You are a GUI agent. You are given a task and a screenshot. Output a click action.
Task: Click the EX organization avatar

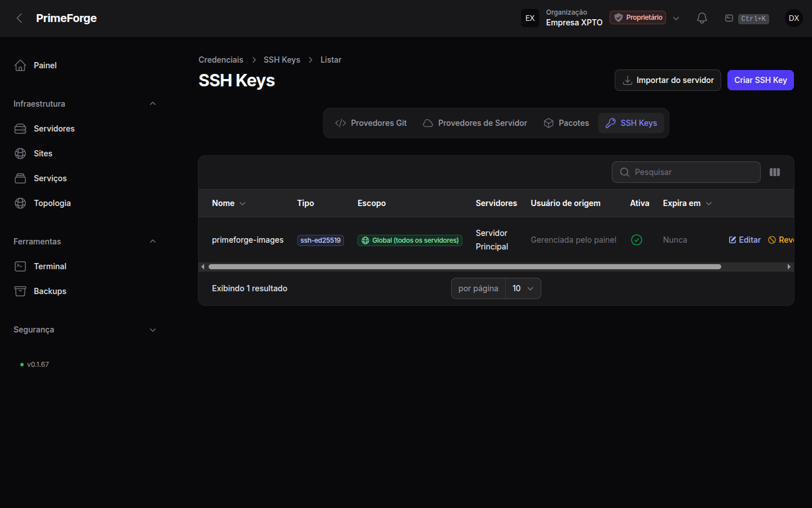pos(530,18)
